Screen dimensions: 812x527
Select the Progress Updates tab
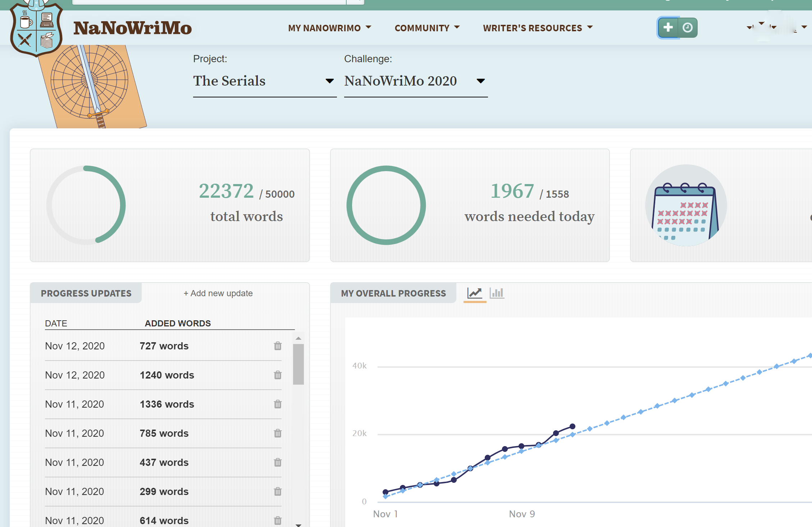click(86, 293)
